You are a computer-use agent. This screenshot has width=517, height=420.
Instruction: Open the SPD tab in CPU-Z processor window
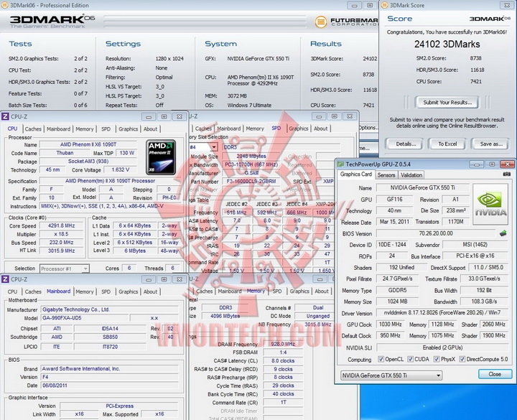[106, 129]
